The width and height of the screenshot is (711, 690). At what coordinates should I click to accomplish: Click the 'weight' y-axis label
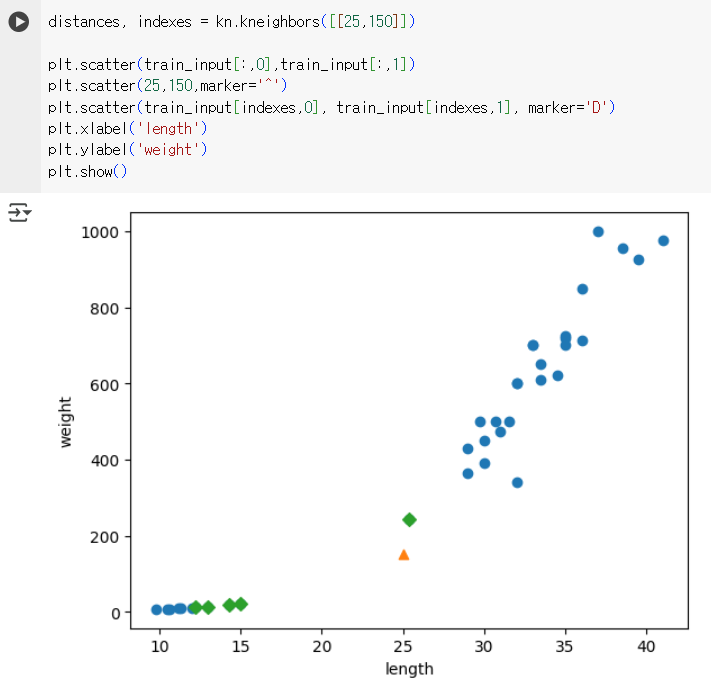coord(65,422)
